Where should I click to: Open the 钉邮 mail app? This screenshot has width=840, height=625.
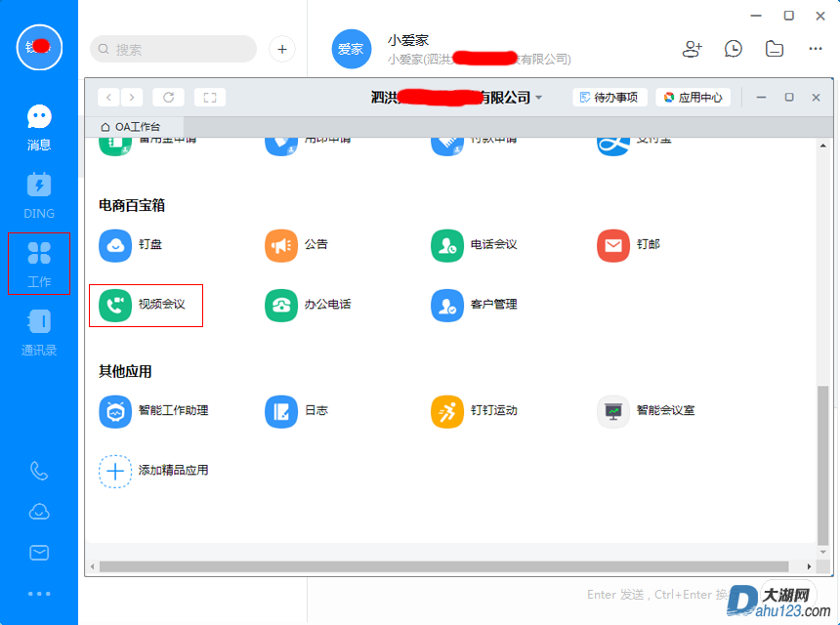(628, 245)
